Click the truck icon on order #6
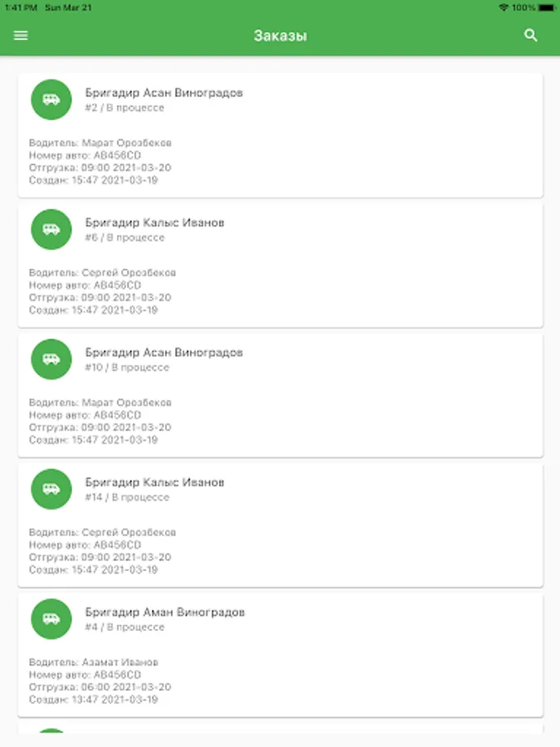 pos(51,229)
